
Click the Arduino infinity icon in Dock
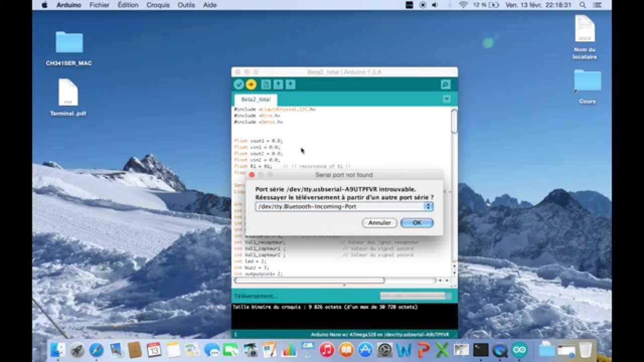click(x=519, y=349)
